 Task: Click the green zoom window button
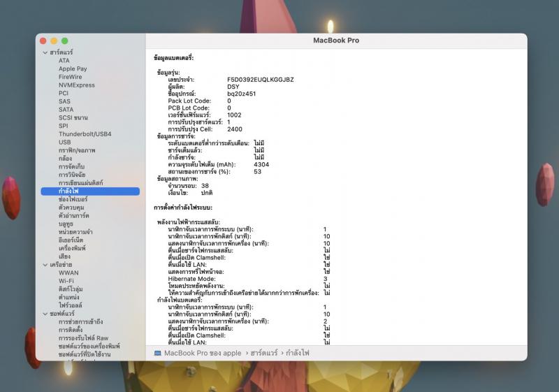tap(65, 41)
